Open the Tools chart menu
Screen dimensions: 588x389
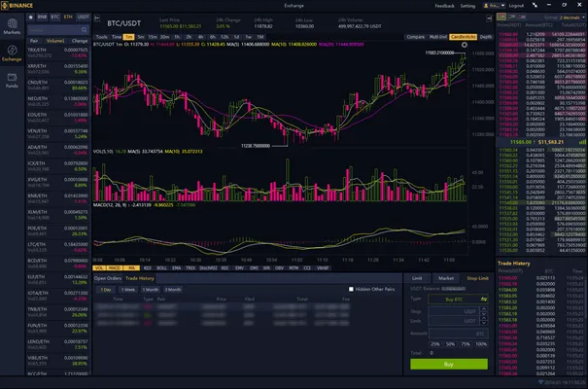click(101, 37)
